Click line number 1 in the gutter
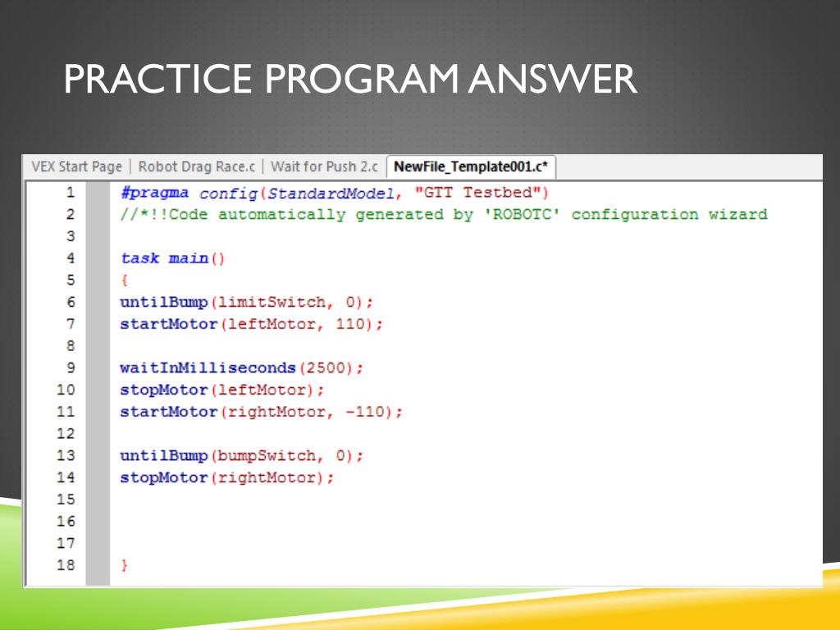Screen dimensions: 840x630 [71, 193]
